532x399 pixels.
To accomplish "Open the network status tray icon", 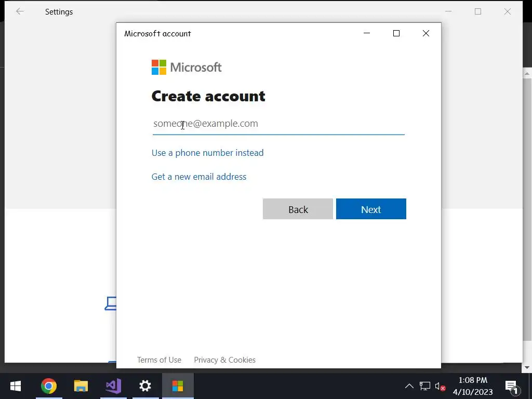I will click(425, 386).
